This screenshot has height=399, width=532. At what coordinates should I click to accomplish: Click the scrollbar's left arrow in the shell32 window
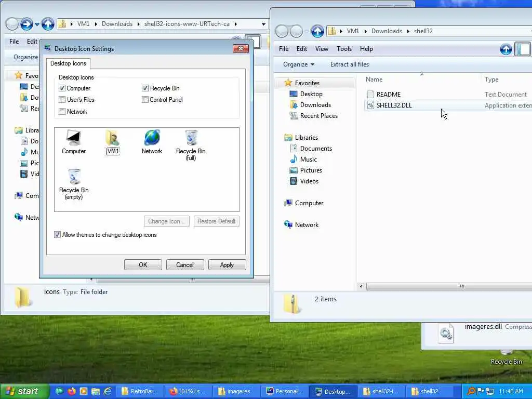pos(361,286)
